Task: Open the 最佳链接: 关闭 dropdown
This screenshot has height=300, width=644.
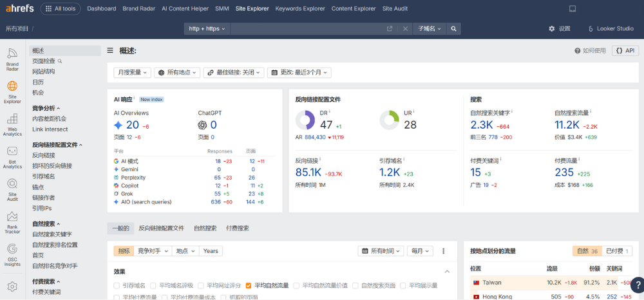Action: pos(234,73)
